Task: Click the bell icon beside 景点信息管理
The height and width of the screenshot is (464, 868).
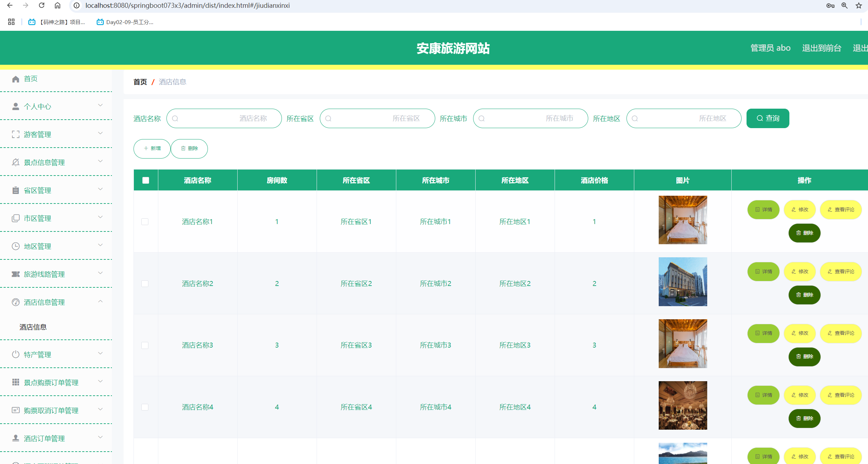Action: pos(16,162)
